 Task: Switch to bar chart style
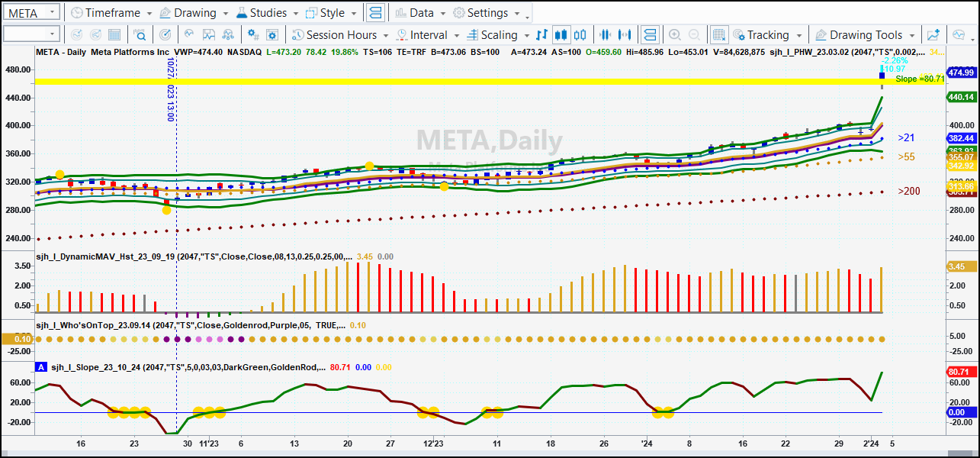tap(542, 35)
